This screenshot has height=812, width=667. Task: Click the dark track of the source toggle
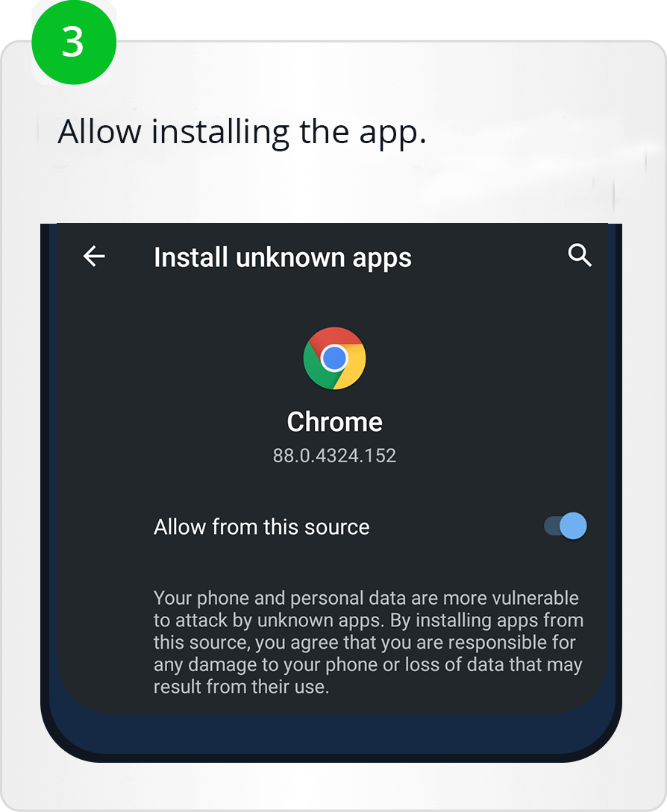click(x=551, y=526)
